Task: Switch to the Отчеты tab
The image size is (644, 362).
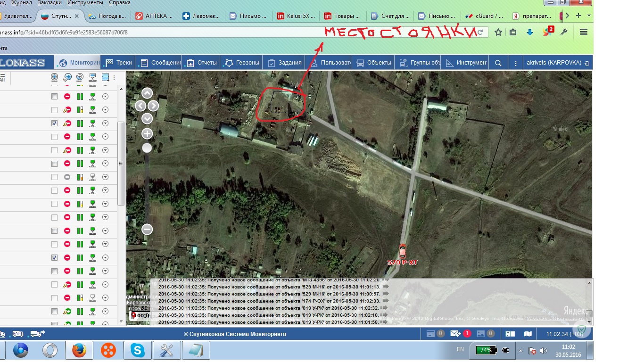Action: click(202, 63)
